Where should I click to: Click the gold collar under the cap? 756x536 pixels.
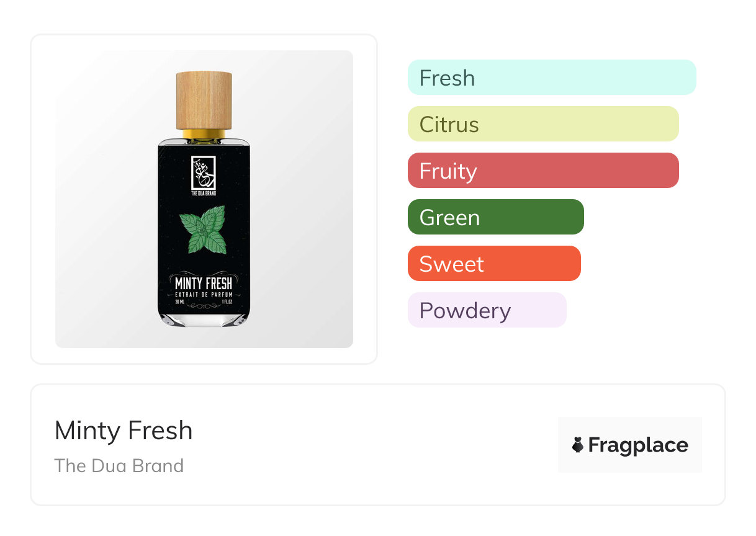pyautogui.click(x=204, y=133)
